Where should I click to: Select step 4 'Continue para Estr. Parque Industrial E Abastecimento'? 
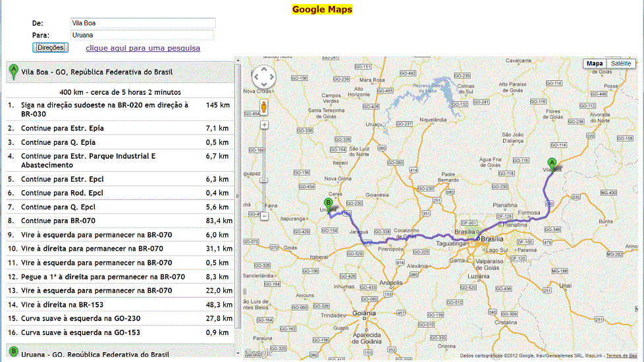[121, 161]
